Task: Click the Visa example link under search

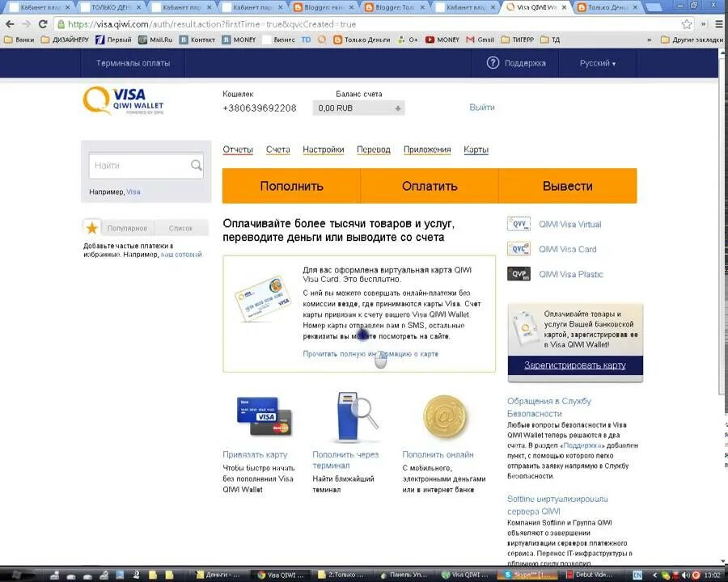Action: click(x=133, y=192)
